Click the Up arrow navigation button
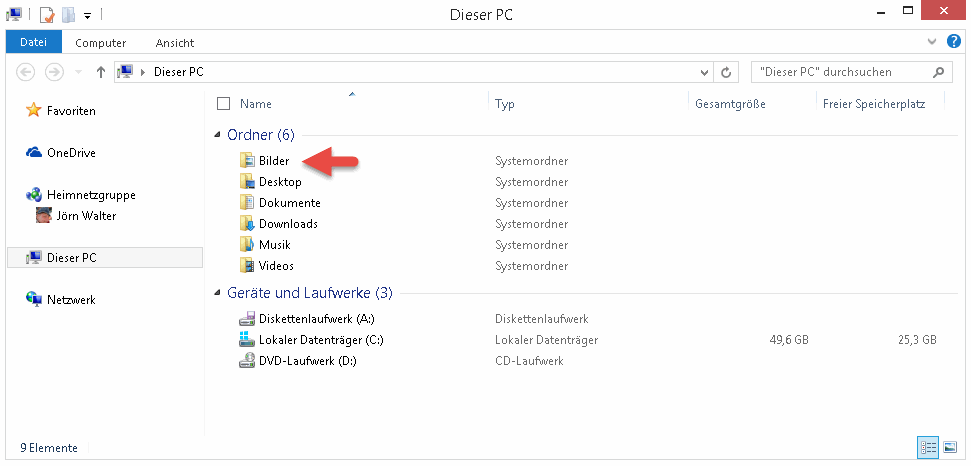This screenshot has width=971, height=466. click(101, 72)
